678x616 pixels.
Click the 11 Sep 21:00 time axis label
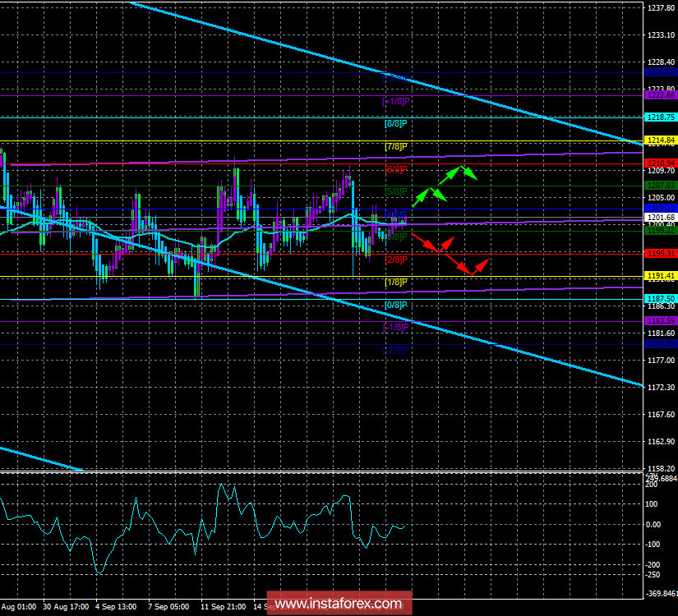pos(224,607)
